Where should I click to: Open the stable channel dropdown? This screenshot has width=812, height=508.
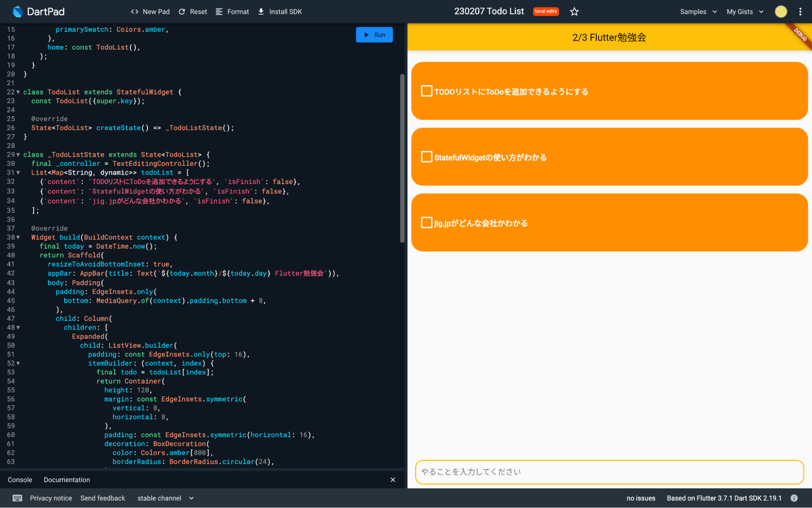pyautogui.click(x=165, y=498)
